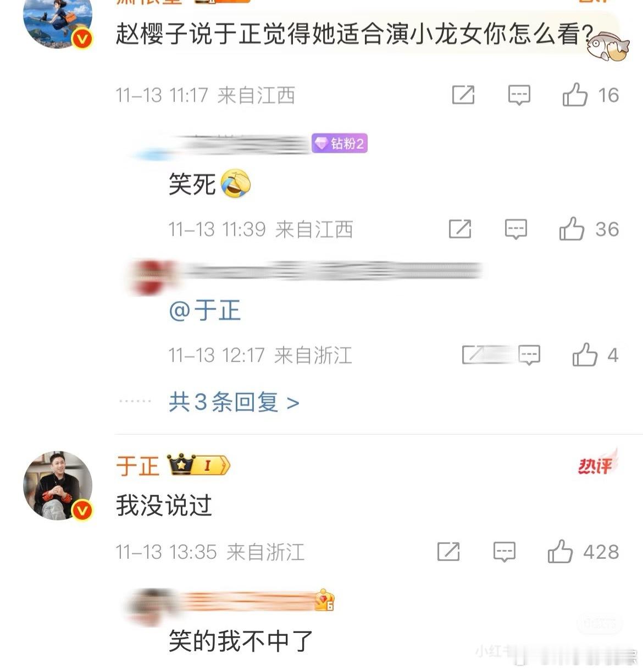Tap the crown level badge beside 于正
Viewport: 643px width, 672px height.
[198, 465]
